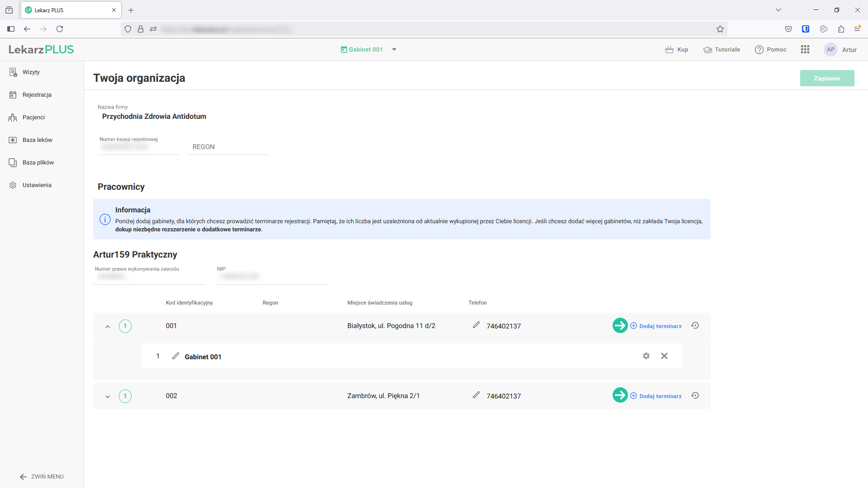Screen dimensions: 868x488
Task: Click the REGON input field
Action: pyautogui.click(x=228, y=147)
